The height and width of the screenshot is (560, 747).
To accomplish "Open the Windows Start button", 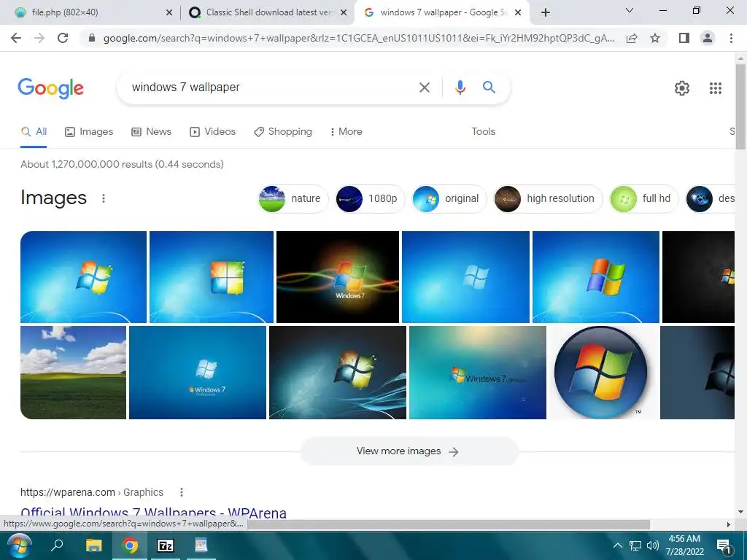I will [20, 545].
